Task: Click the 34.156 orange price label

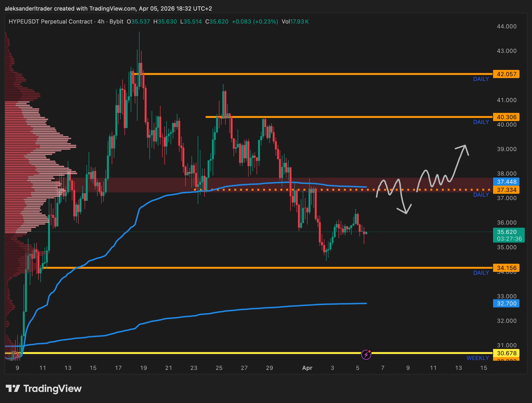Action: [x=506, y=268]
